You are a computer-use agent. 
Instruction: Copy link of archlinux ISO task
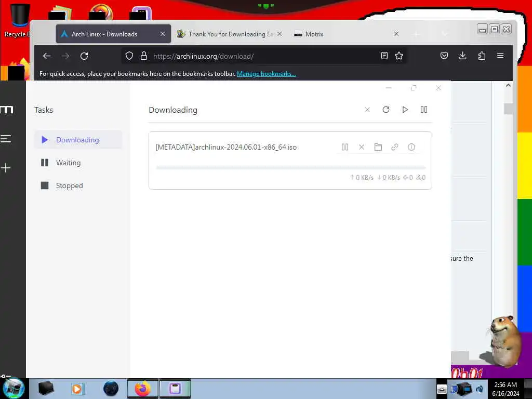click(x=394, y=147)
